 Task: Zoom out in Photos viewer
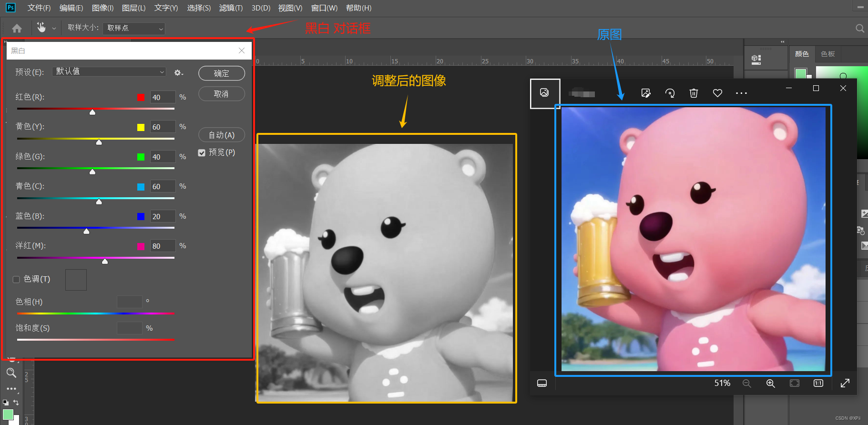[746, 383]
